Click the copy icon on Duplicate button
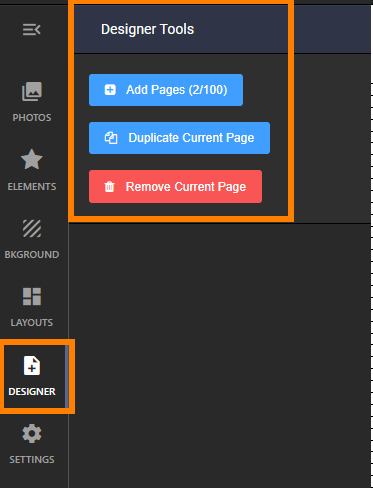 point(111,138)
